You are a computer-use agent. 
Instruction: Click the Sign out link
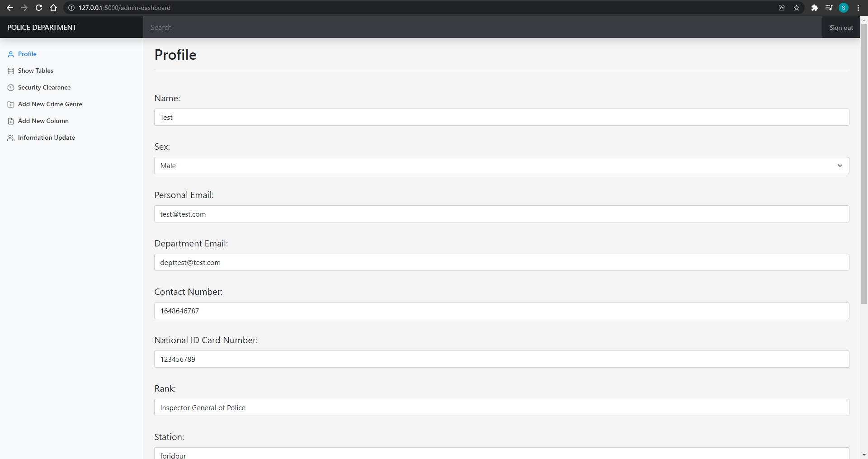(x=841, y=28)
